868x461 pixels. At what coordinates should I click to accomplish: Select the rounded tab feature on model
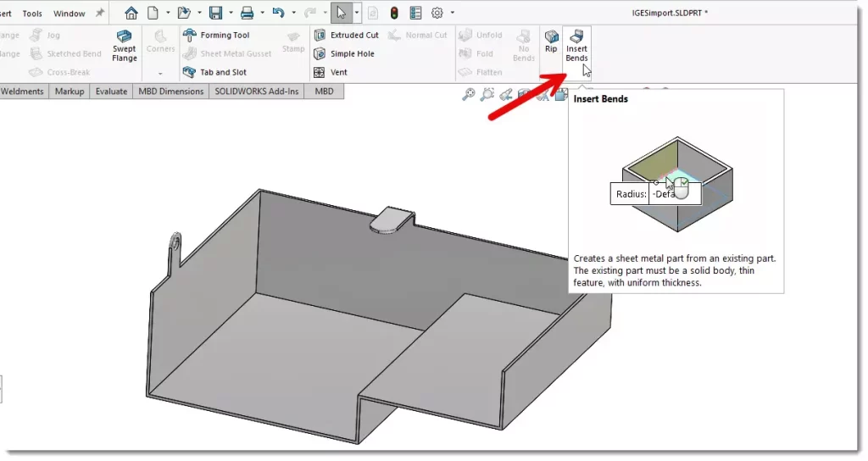point(392,219)
